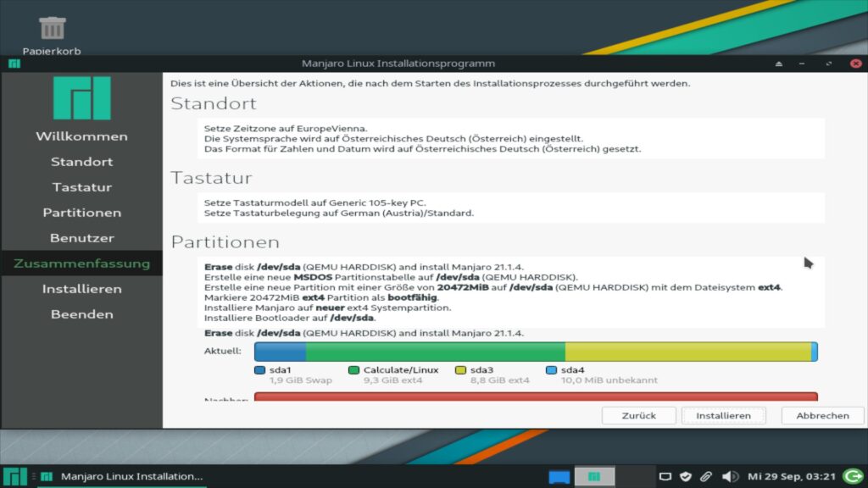Click 'Setze Tastaturbelegung auf German (Austria)/Standard.'
868x488 pixels.
pyautogui.click(x=339, y=213)
